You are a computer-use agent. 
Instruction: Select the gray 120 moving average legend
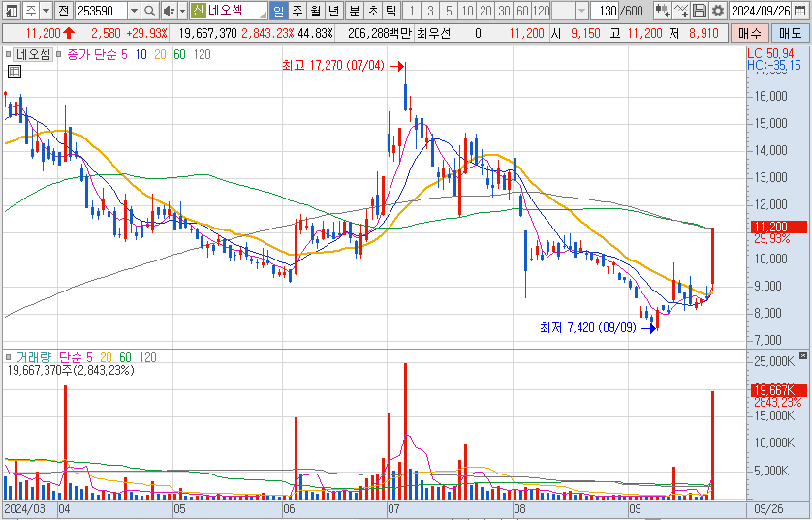point(202,54)
